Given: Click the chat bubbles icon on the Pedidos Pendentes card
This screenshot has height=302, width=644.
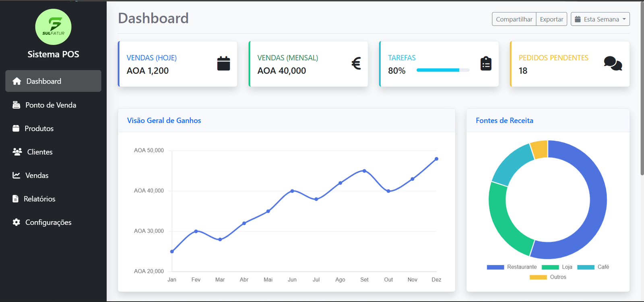Looking at the screenshot, I should pyautogui.click(x=613, y=64).
